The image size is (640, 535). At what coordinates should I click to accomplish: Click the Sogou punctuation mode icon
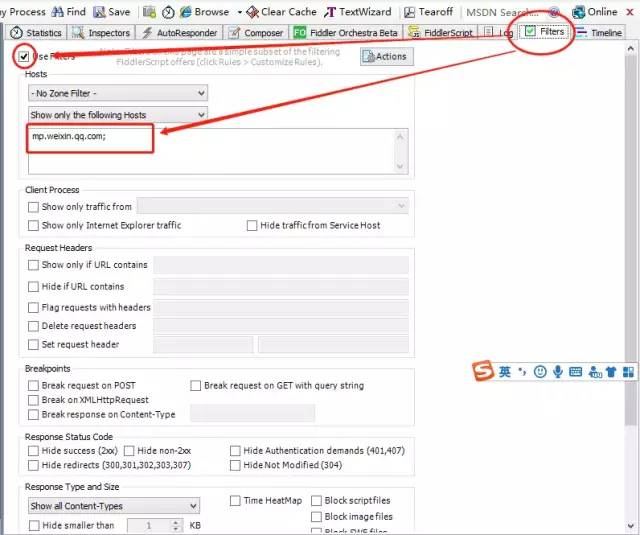point(522,372)
